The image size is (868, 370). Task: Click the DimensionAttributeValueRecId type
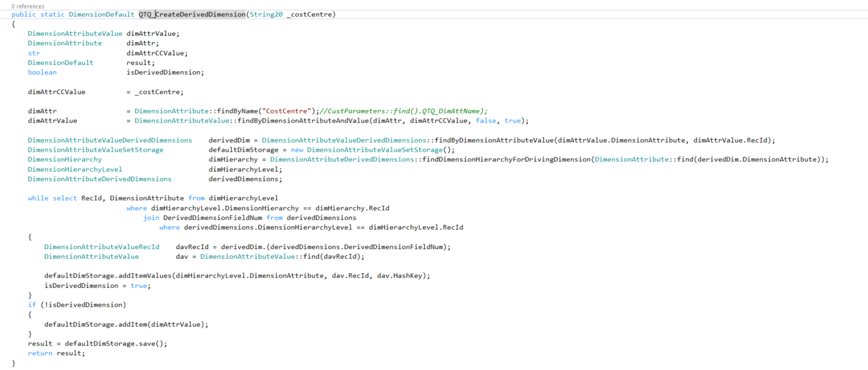(x=102, y=247)
